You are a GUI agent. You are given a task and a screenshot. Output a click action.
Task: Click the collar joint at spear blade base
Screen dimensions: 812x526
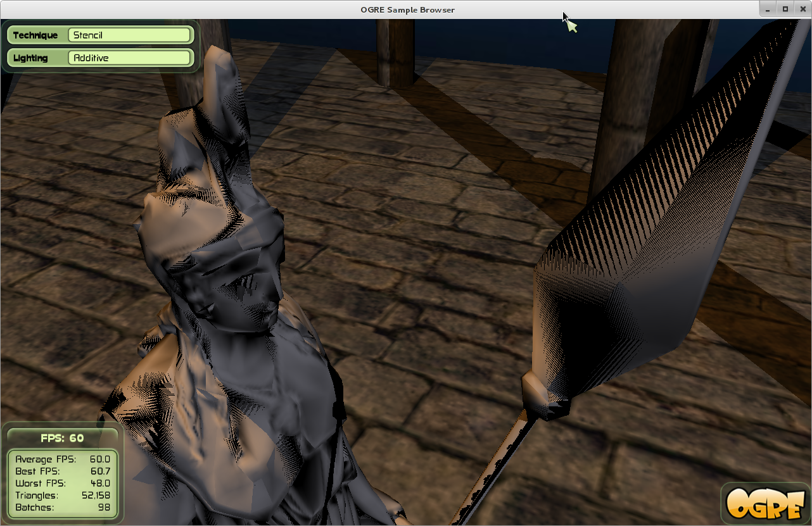click(x=543, y=396)
